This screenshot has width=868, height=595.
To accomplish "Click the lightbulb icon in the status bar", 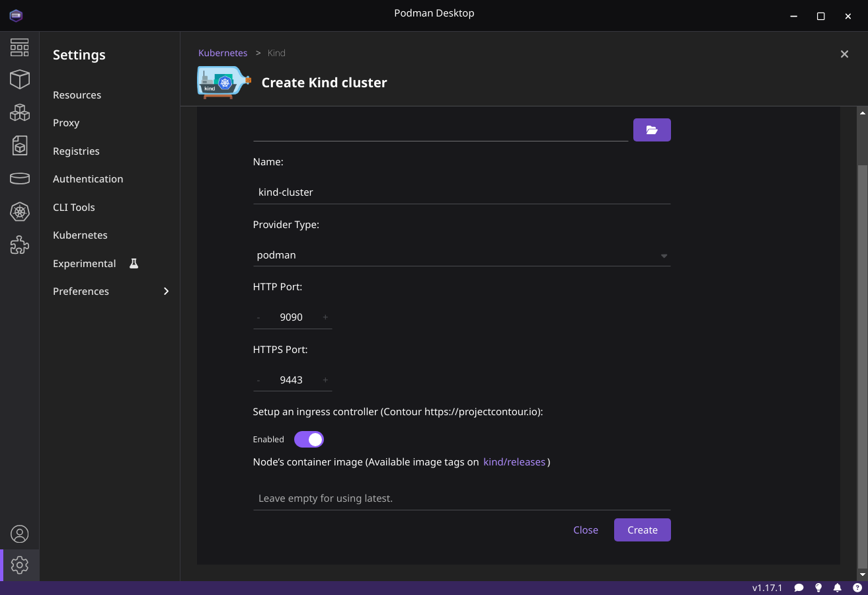I will 818,588.
